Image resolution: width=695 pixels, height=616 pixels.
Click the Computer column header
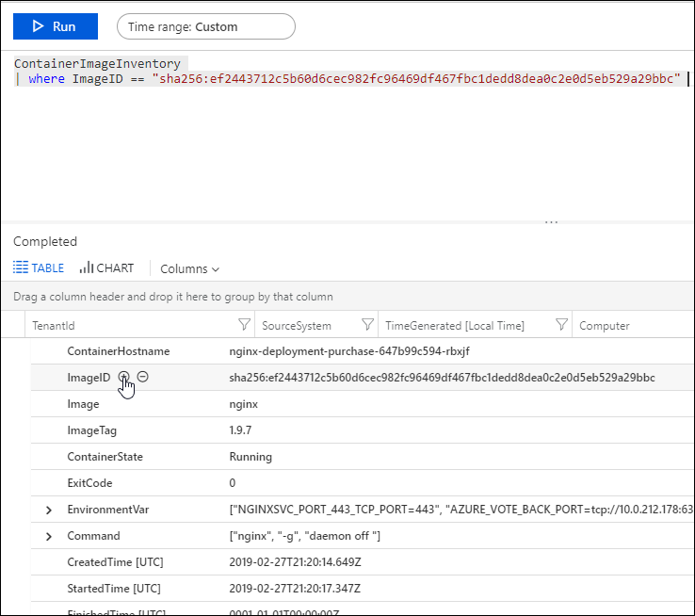click(605, 326)
